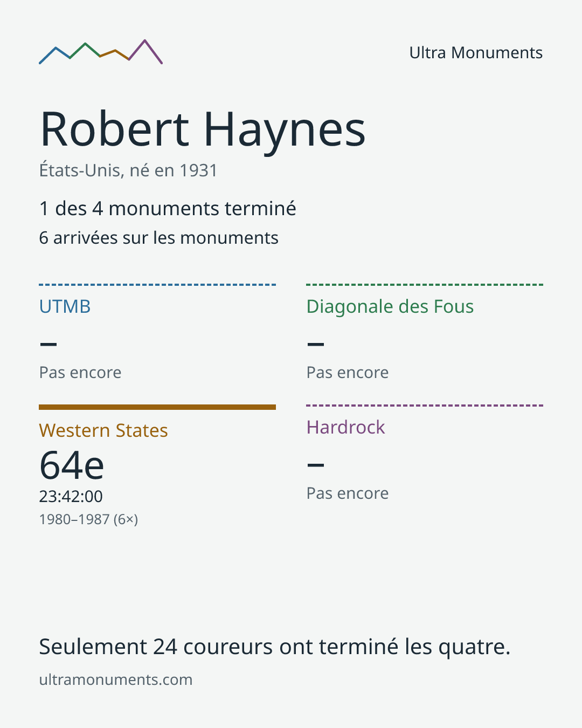
Task: Click the 'États-Unis, né en 1931' subtitle
Action: point(128,170)
